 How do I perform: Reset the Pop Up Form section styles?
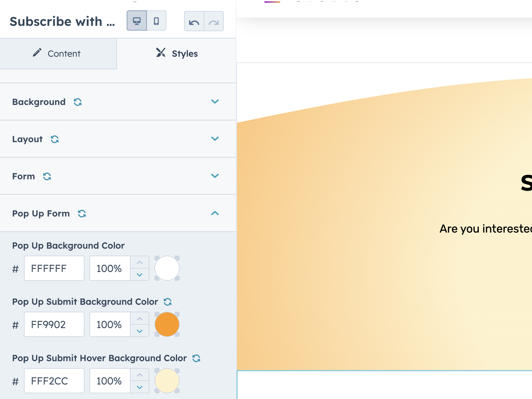[82, 214]
